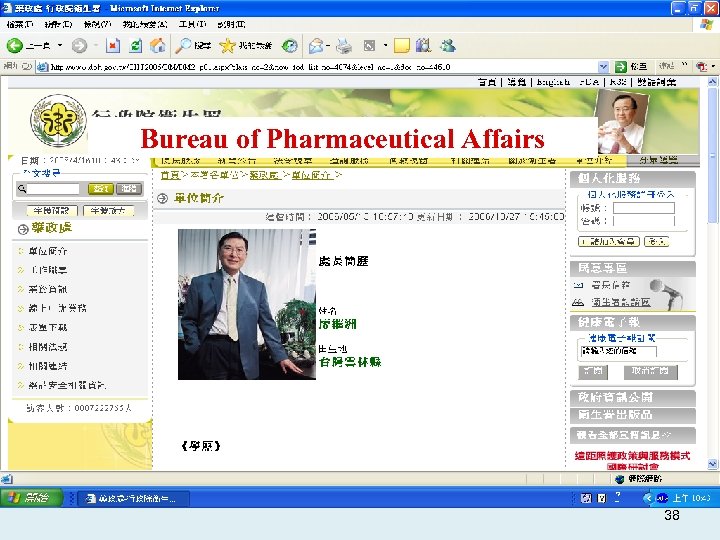Click the green Go arrow button
Screen dimensions: 720x540
[x=620, y=67]
